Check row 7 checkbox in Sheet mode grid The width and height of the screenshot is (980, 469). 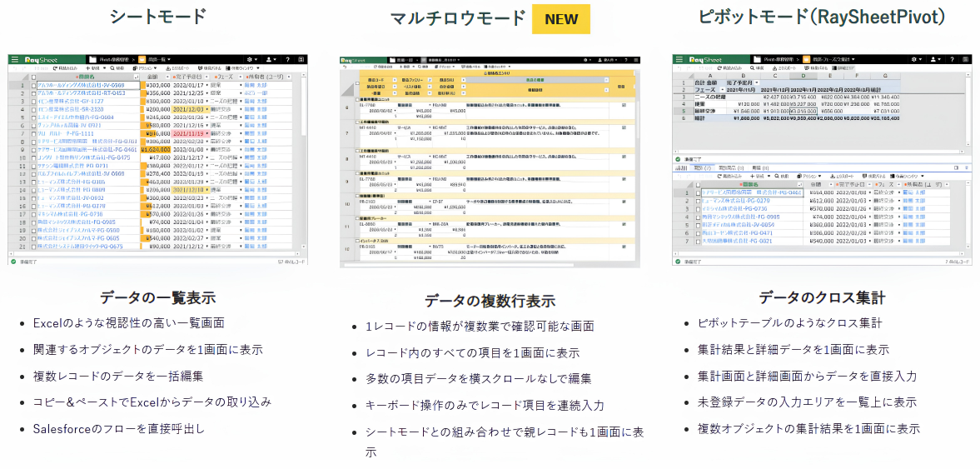click(34, 133)
